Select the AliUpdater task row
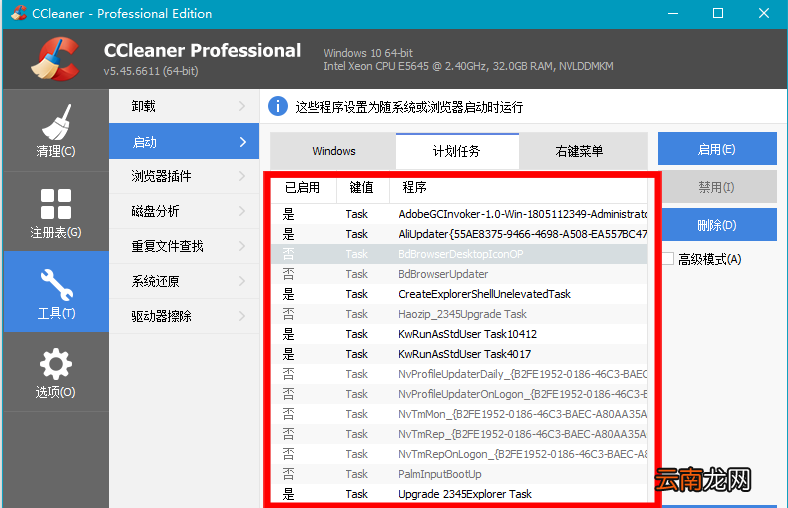The height and width of the screenshot is (508, 788). 459,234
